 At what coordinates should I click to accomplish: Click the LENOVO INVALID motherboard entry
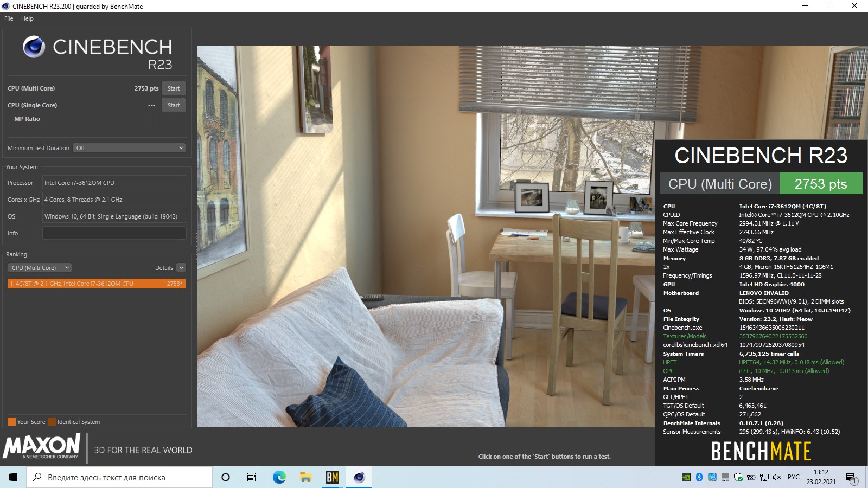[x=764, y=293]
